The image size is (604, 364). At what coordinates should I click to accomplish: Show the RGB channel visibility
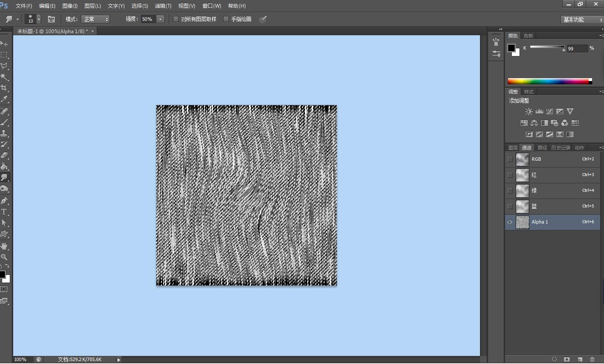(510, 160)
